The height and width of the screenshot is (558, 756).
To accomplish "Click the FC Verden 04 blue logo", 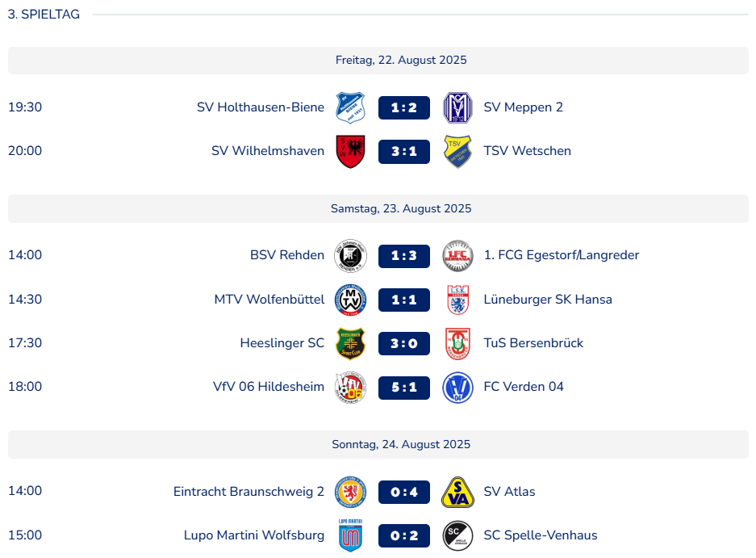I will [457, 387].
